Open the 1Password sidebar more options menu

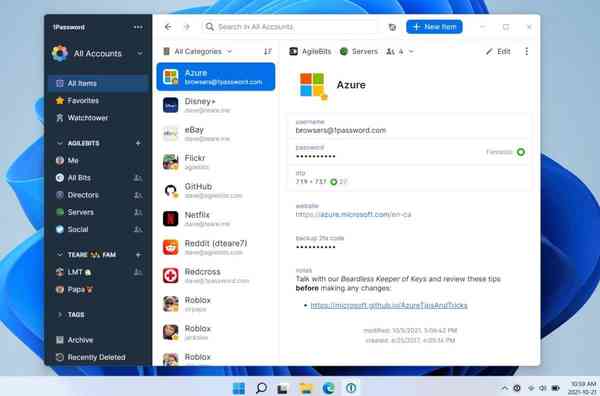click(x=138, y=27)
